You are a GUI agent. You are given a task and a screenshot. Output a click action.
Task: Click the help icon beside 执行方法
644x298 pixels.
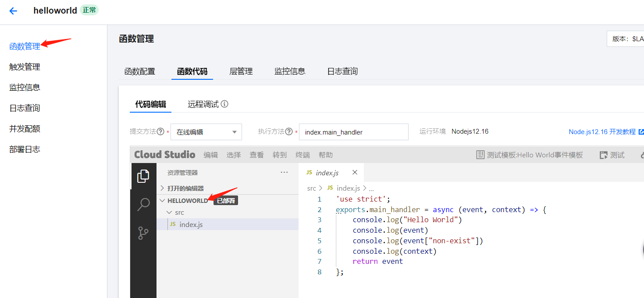[289, 131]
